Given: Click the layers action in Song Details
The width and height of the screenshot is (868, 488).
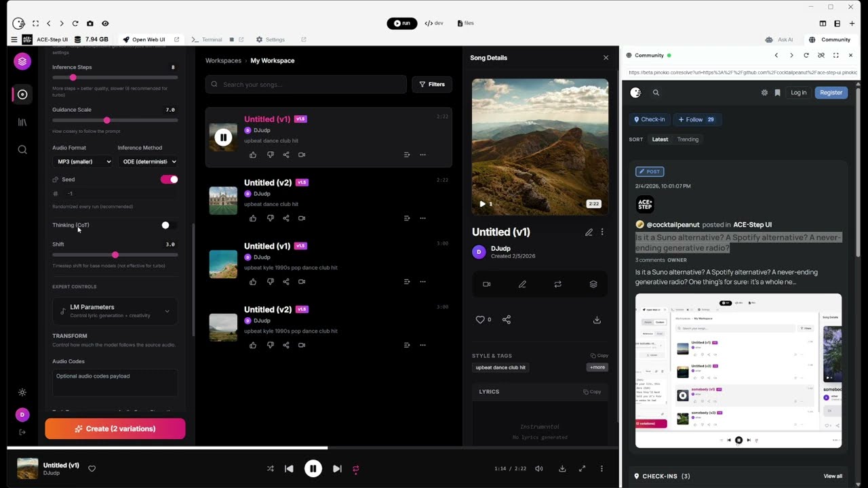Looking at the screenshot, I should pyautogui.click(x=593, y=284).
